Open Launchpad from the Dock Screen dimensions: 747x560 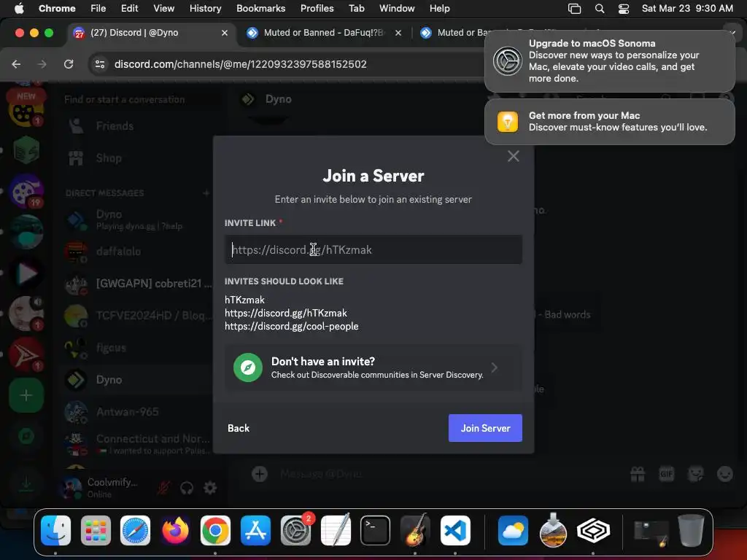pos(96,531)
